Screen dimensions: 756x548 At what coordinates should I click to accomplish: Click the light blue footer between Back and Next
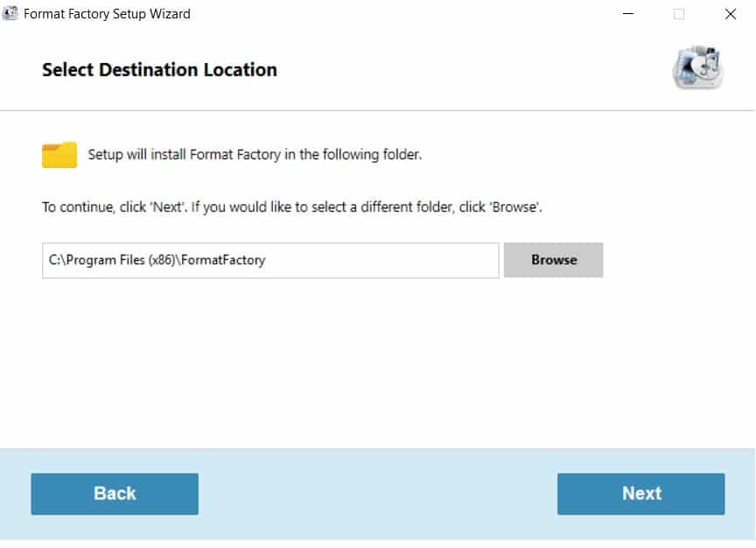377,494
